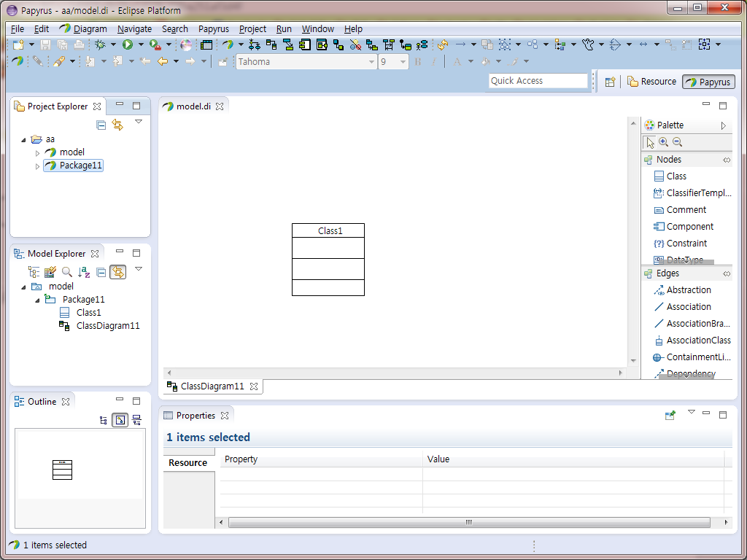Click the yellow Back arrow icon

click(x=163, y=61)
